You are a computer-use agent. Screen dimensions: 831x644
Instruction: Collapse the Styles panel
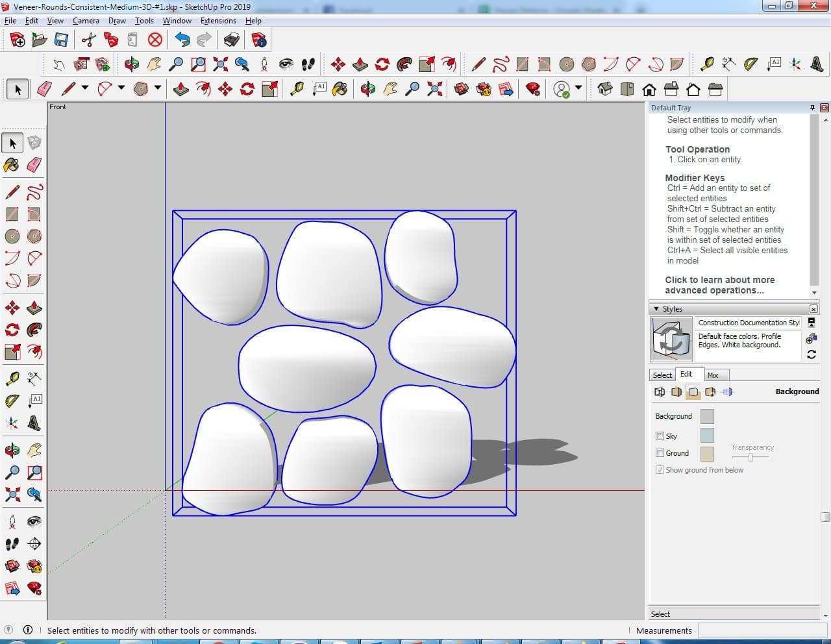(656, 309)
